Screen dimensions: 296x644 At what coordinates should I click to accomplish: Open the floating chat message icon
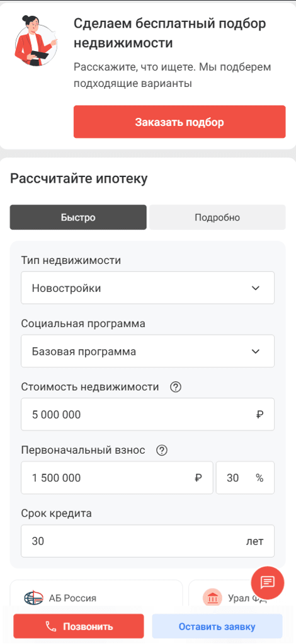[x=267, y=582]
